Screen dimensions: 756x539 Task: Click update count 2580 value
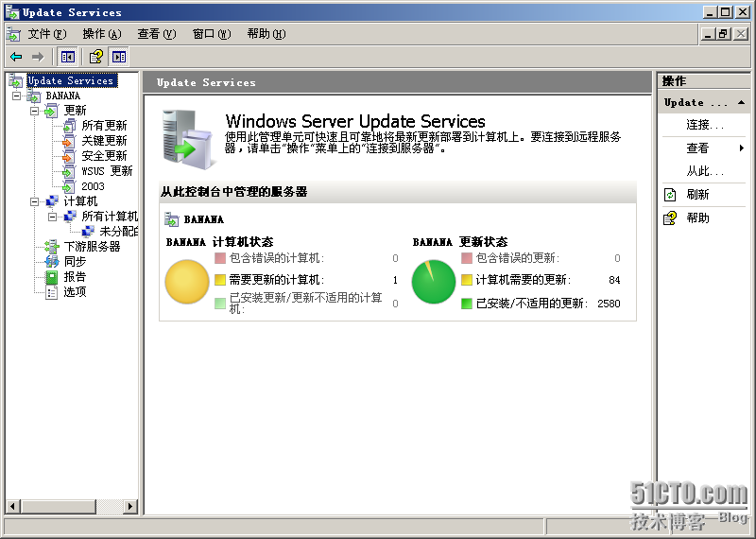point(609,304)
